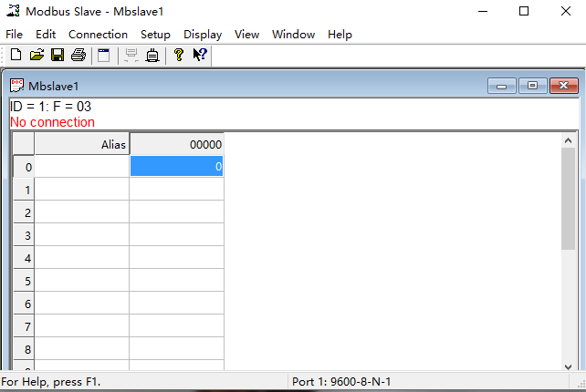
Task: Click the connect toolbar icon
Action: point(152,56)
